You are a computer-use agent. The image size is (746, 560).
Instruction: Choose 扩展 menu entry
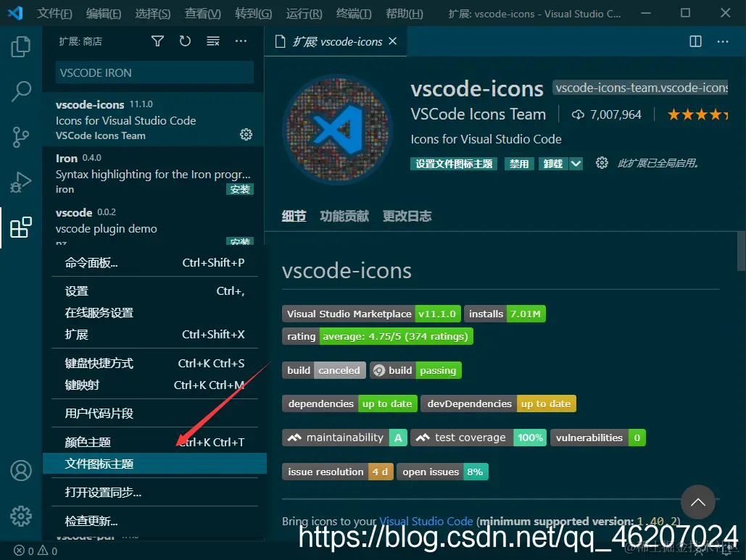click(x=154, y=335)
